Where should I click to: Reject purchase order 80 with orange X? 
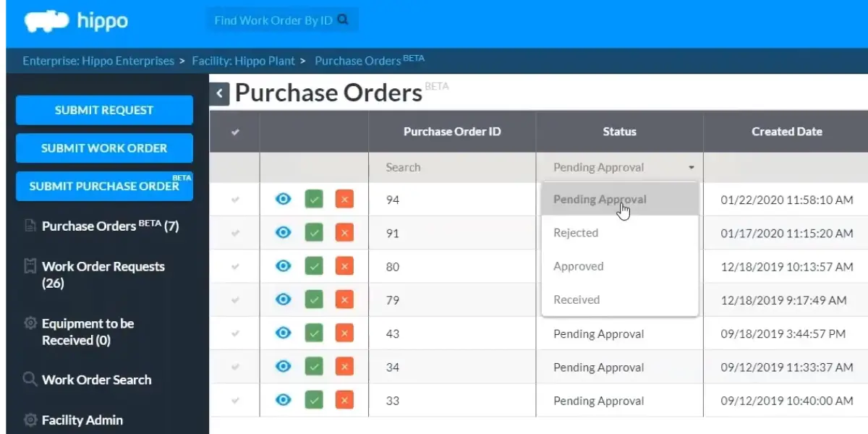click(344, 266)
